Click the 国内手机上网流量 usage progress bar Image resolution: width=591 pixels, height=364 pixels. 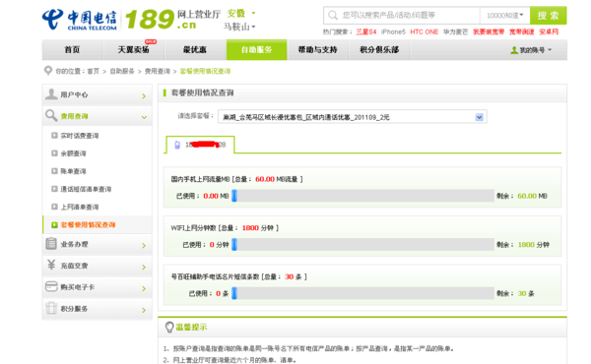click(x=362, y=196)
